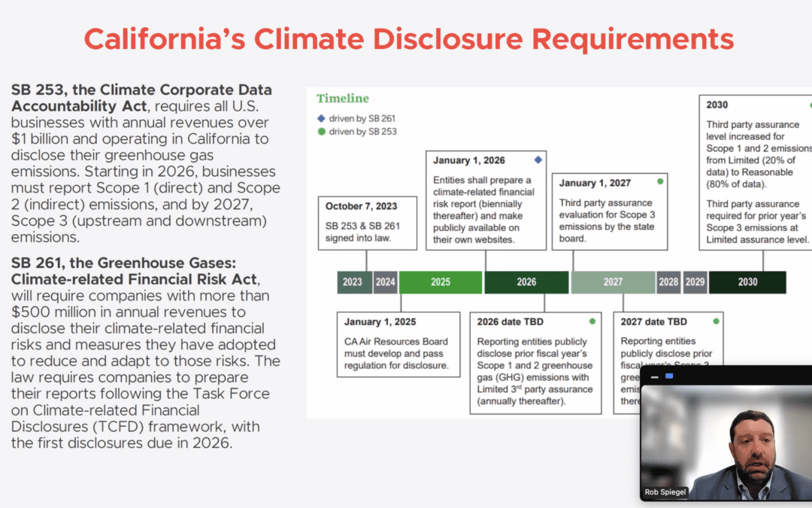Click the blue rectangle icon on the webcam overlay
This screenshot has height=508, width=812.
coord(669,376)
